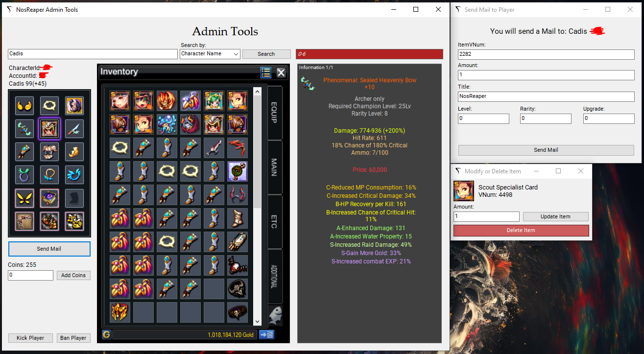Click the Kick Player button
Viewport: 644px width, 354px height.
[x=30, y=338]
